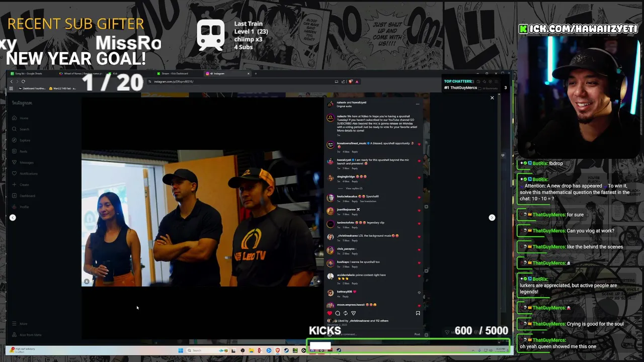The width and height of the screenshot is (644, 362).
Task: Open Wan2.2 14B Fast bookmark
Action: [63, 88]
